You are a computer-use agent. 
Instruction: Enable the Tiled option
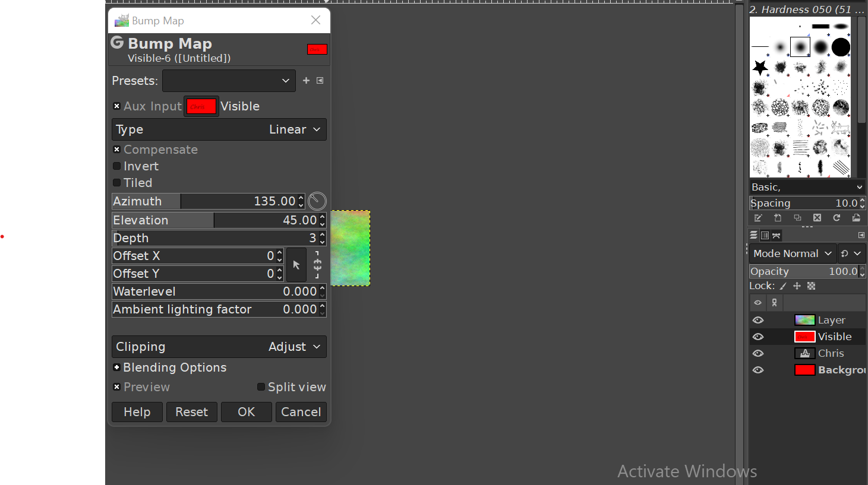click(116, 183)
